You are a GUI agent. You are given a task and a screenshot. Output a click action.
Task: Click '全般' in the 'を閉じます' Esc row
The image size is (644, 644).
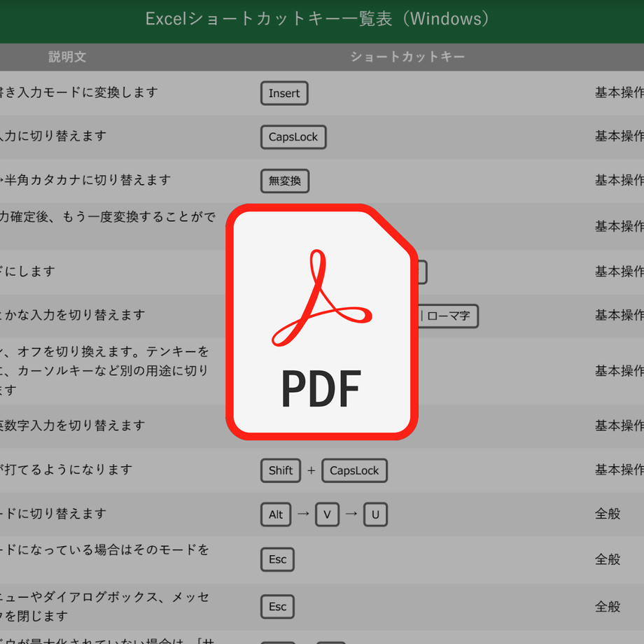point(608,606)
